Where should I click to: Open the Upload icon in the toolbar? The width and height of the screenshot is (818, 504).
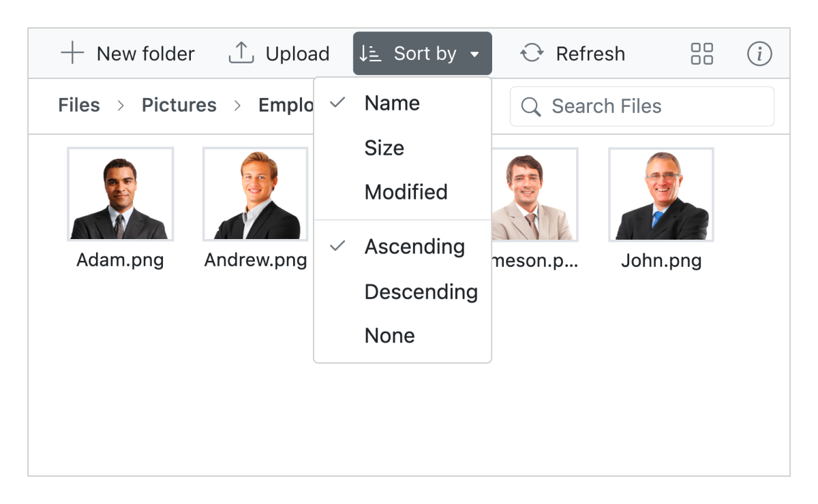(240, 53)
